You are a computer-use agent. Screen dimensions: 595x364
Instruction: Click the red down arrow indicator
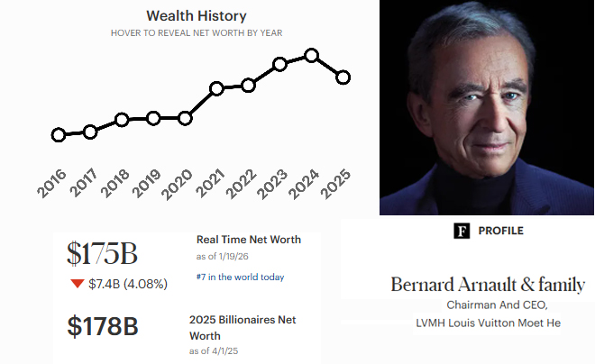pos(78,286)
